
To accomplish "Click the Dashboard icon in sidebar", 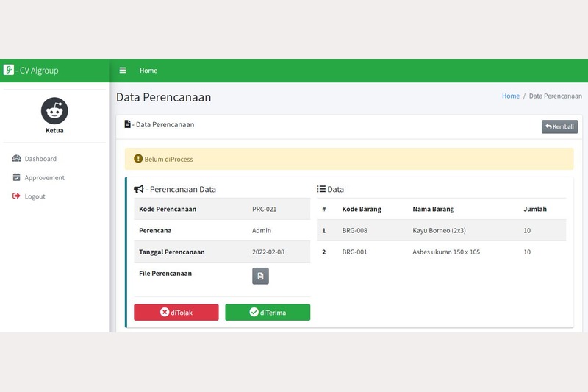I will pos(17,159).
